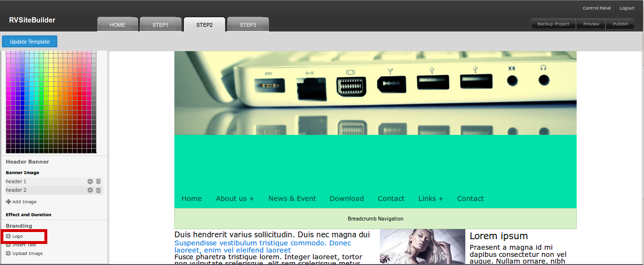The image size is (644, 265).
Task: Expand the Effect and Duration section
Action: pyautogui.click(x=28, y=215)
